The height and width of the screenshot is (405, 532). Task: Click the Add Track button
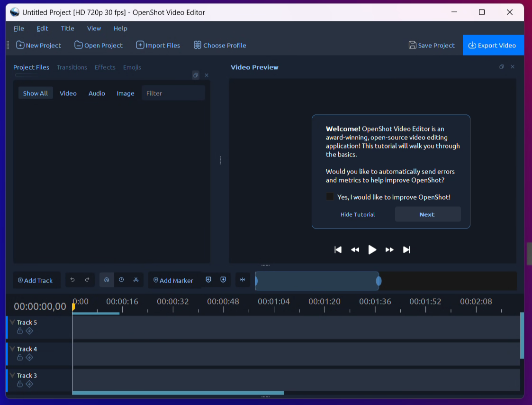(36, 280)
